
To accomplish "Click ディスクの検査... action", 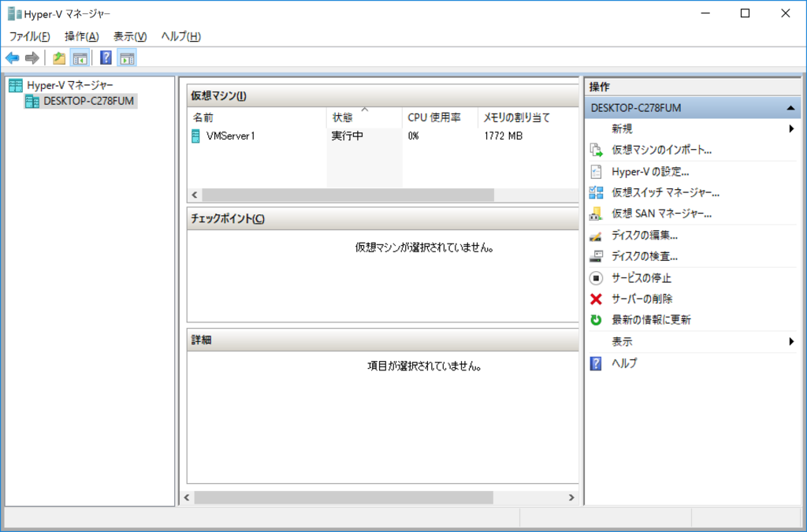I will click(645, 256).
